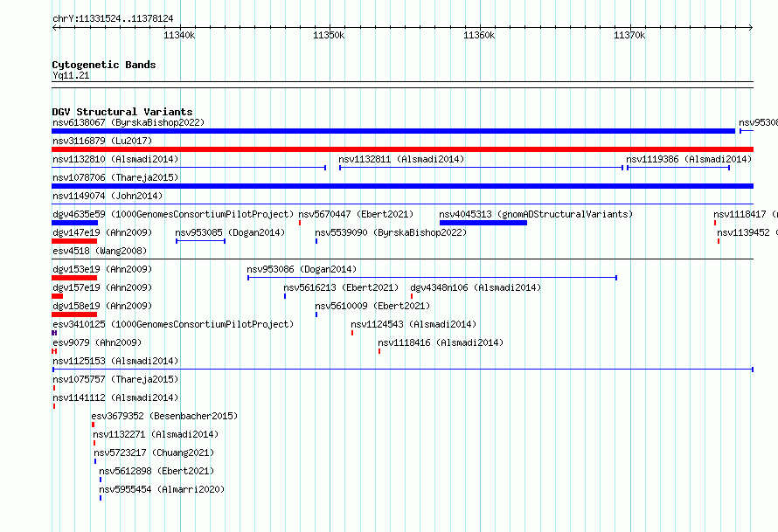Click the Cytogenetic Bands track heading
The image size is (778, 532).
pos(104,65)
